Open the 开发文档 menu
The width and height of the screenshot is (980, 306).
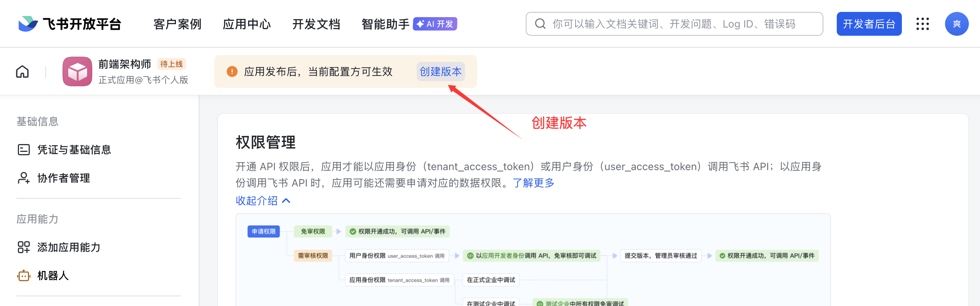pyautogui.click(x=316, y=24)
